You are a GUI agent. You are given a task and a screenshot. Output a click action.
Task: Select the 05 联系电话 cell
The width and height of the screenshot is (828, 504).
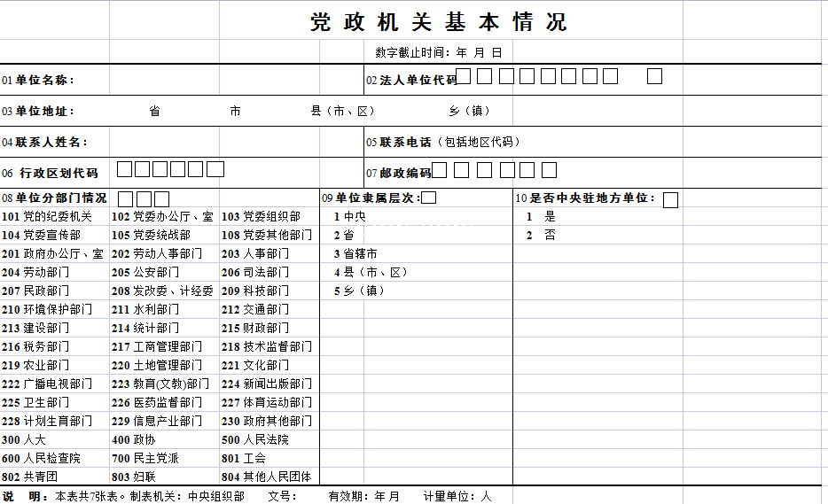(x=443, y=142)
